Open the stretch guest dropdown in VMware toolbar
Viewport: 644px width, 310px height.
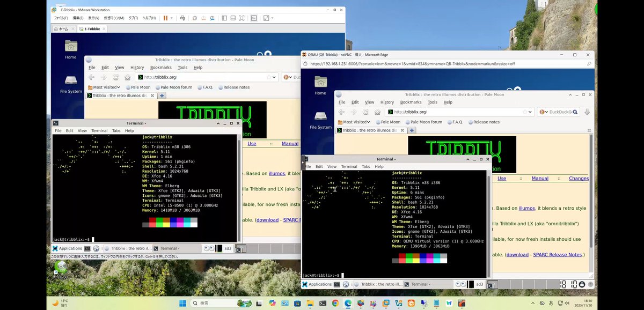click(273, 18)
